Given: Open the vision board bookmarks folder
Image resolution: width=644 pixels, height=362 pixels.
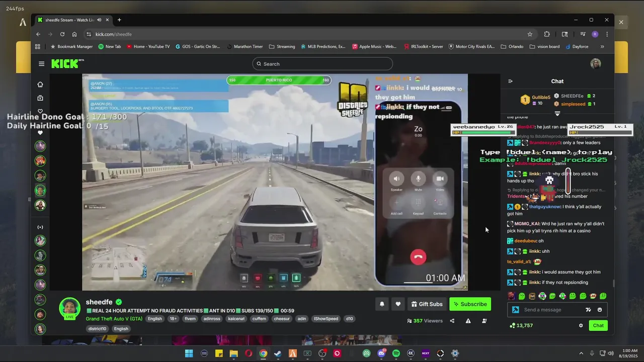Looking at the screenshot, I should click(544, 47).
